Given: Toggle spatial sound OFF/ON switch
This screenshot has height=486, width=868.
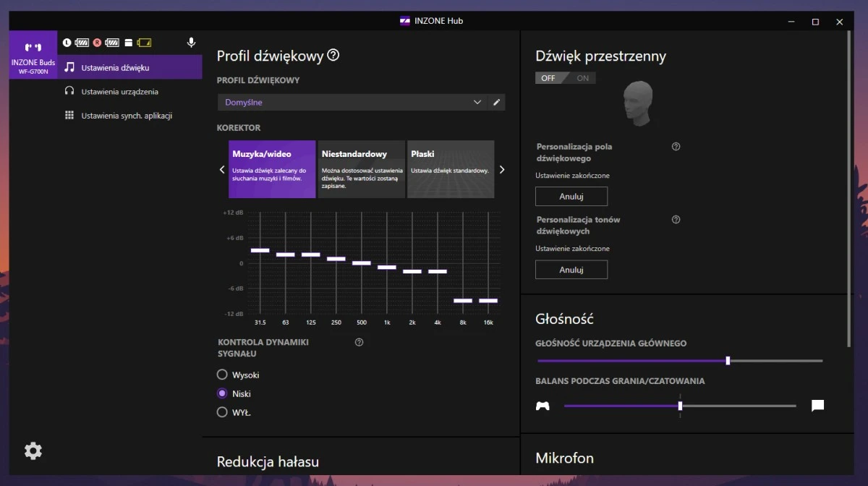Looking at the screenshot, I should point(566,78).
